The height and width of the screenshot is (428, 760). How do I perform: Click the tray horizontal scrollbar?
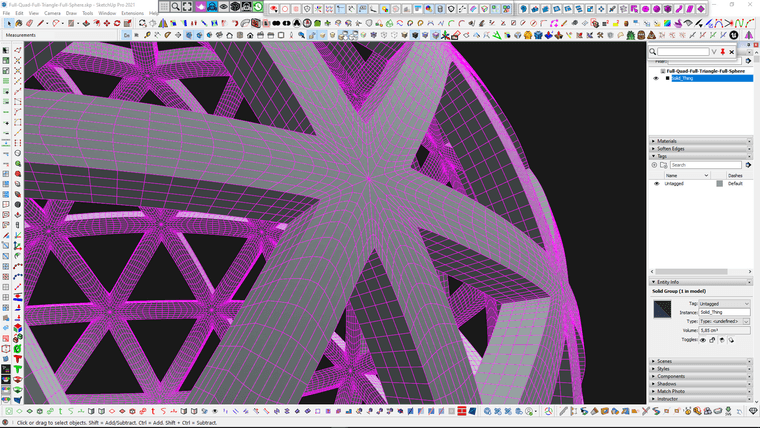click(x=692, y=271)
